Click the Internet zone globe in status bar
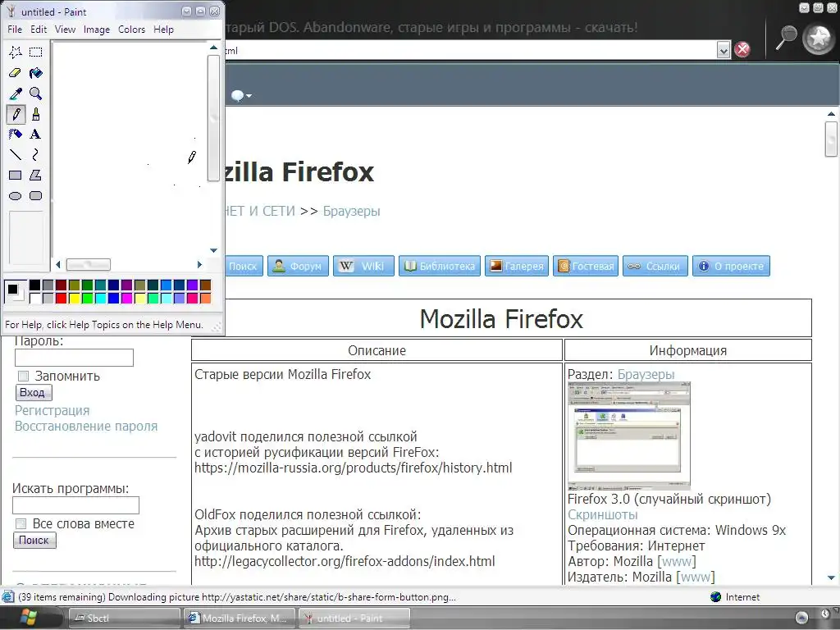 (x=715, y=597)
